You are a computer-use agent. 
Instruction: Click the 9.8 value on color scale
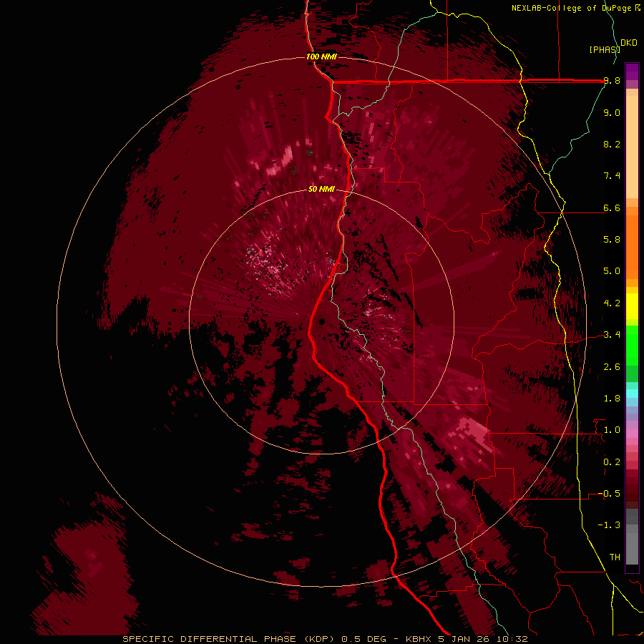pyautogui.click(x=612, y=81)
